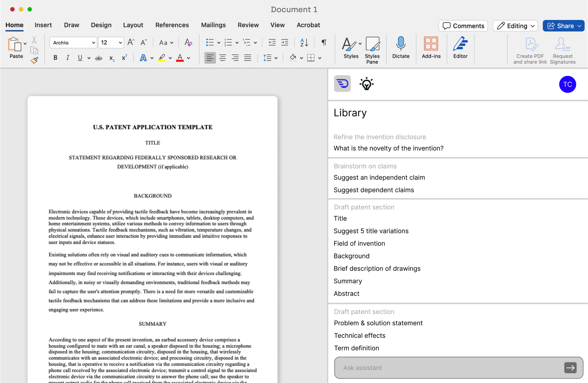The width and height of the screenshot is (588, 383).
Task: Start Dictate voice input
Action: tap(401, 48)
